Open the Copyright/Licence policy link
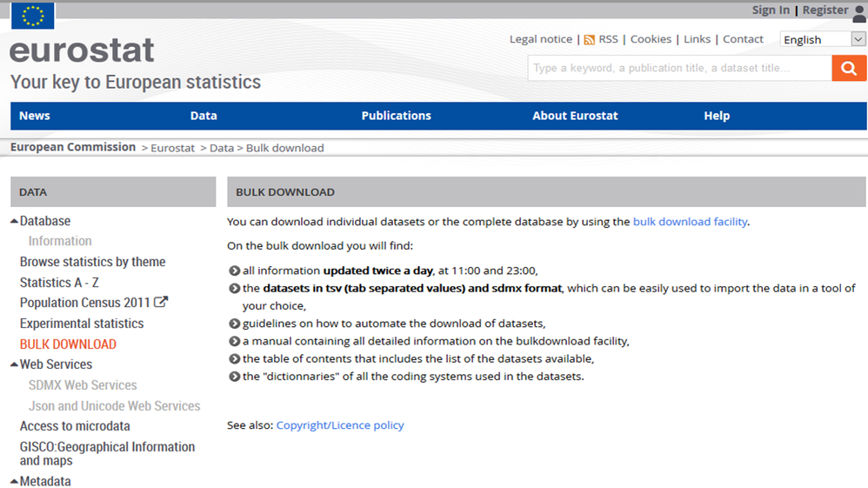This screenshot has height=488, width=868. pyautogui.click(x=340, y=424)
